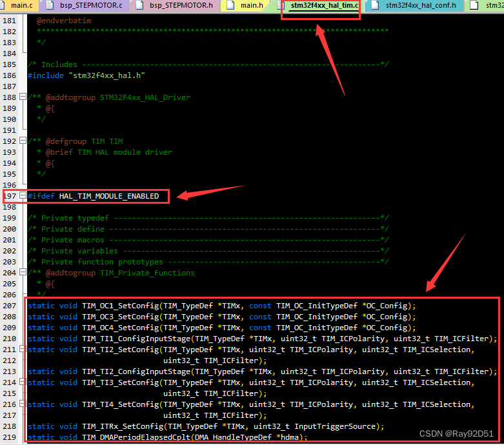Click line number 207 in gutter
This screenshot has height=445, width=504.
click(9, 306)
